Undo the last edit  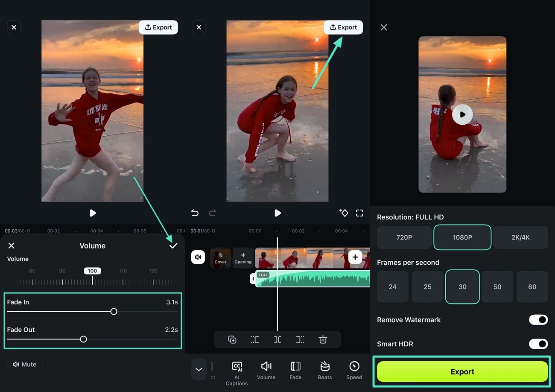tap(195, 213)
